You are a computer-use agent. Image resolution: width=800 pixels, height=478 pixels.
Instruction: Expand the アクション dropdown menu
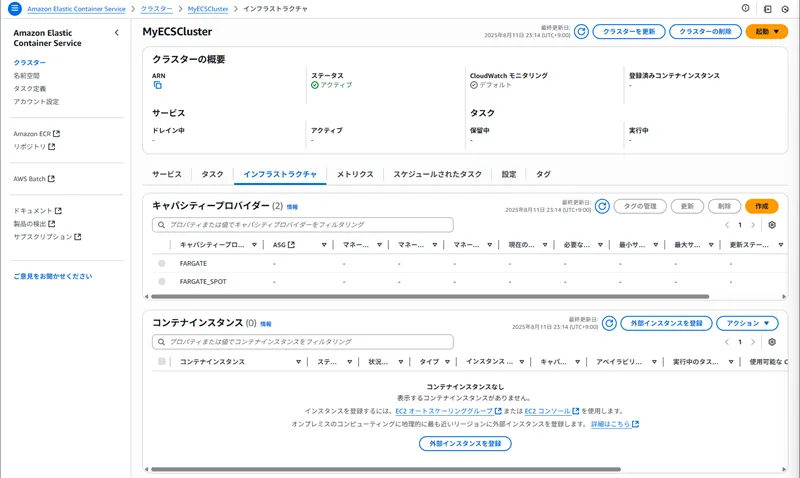(746, 323)
